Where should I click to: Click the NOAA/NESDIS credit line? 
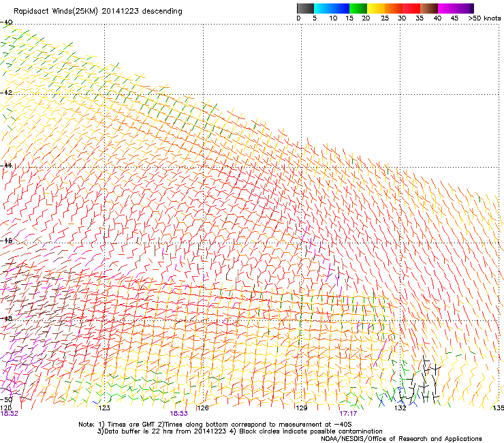(x=401, y=439)
